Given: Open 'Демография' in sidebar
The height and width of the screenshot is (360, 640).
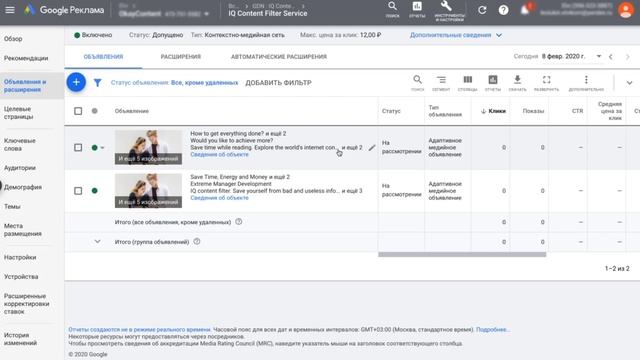Looking at the screenshot, I should (23, 187).
